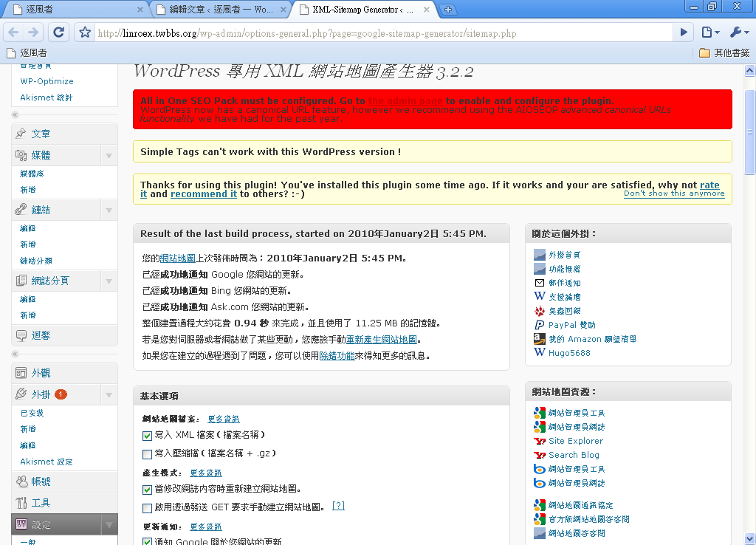Open the 網站地圖 link in build result

point(177,258)
